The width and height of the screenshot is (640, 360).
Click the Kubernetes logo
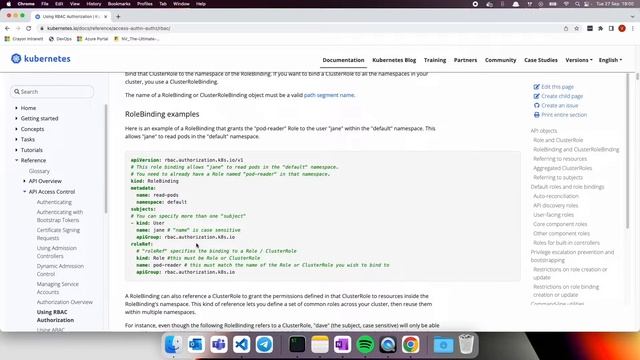click(x=41, y=59)
